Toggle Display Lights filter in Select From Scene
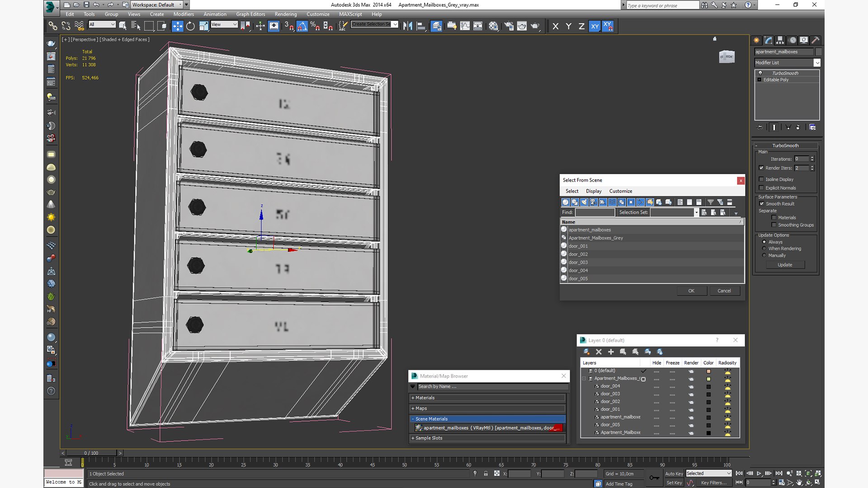Screen dimensions: 868x488 (x=584, y=202)
